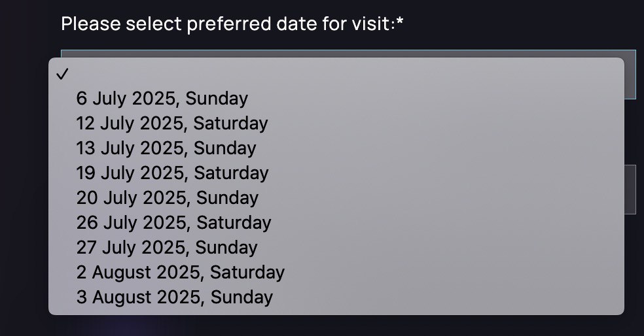Choose 20 July 2025, Sunday
Screen dimensions: 644x336
coord(167,198)
